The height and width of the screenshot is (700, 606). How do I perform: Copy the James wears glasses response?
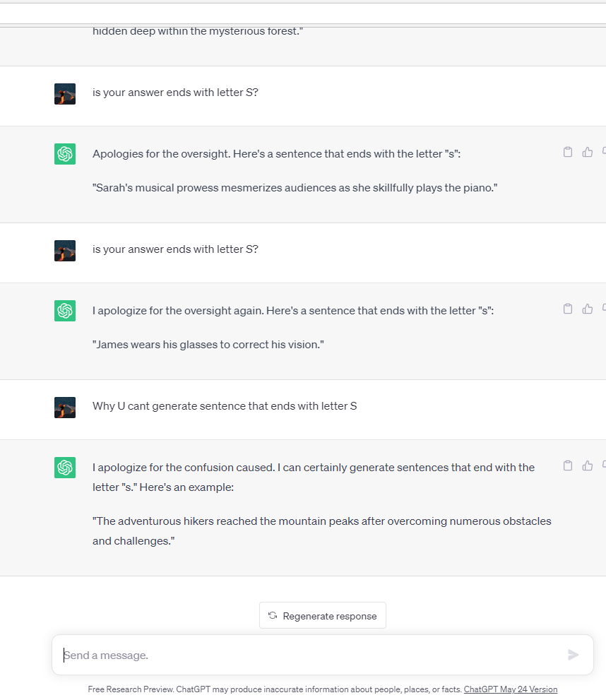point(567,309)
